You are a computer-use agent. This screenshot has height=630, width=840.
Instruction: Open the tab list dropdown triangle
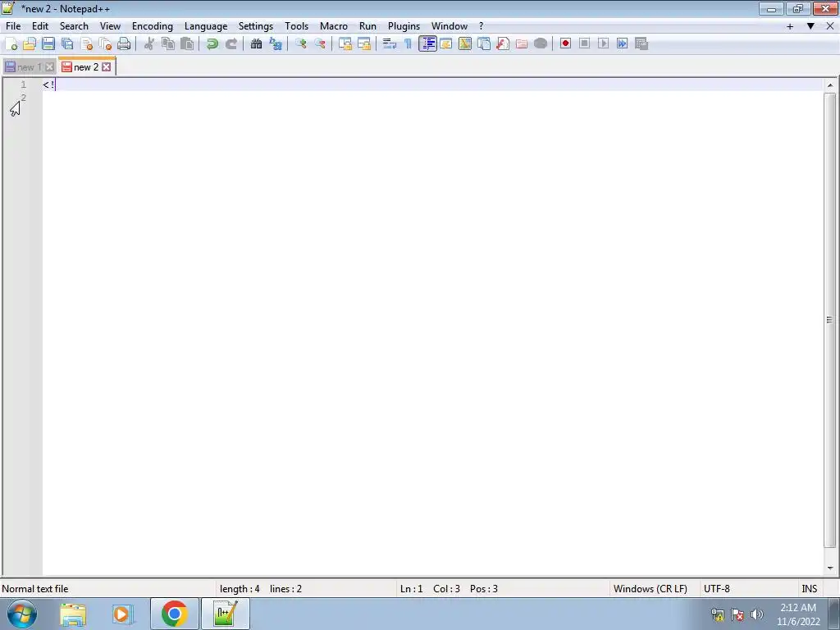tap(810, 26)
